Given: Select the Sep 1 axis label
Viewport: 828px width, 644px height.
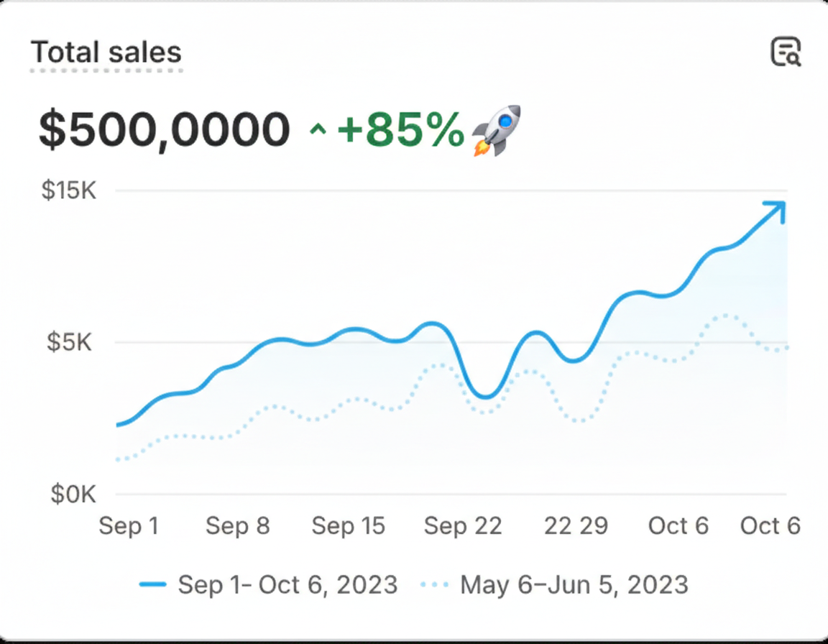Looking at the screenshot, I should 129,526.
